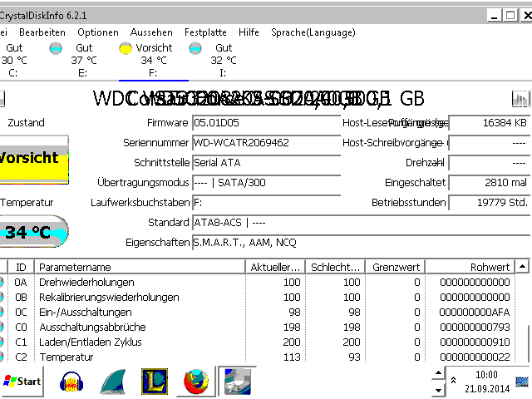Click the yellow Vorsicht health status button
Screen dimensions: 532x399
(x=34, y=160)
